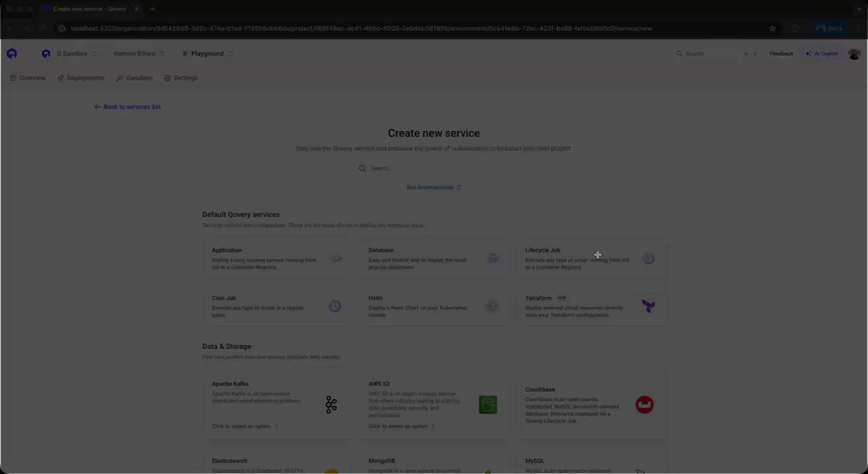Switch to the Settings tab
The width and height of the screenshot is (868, 474).
(181, 78)
